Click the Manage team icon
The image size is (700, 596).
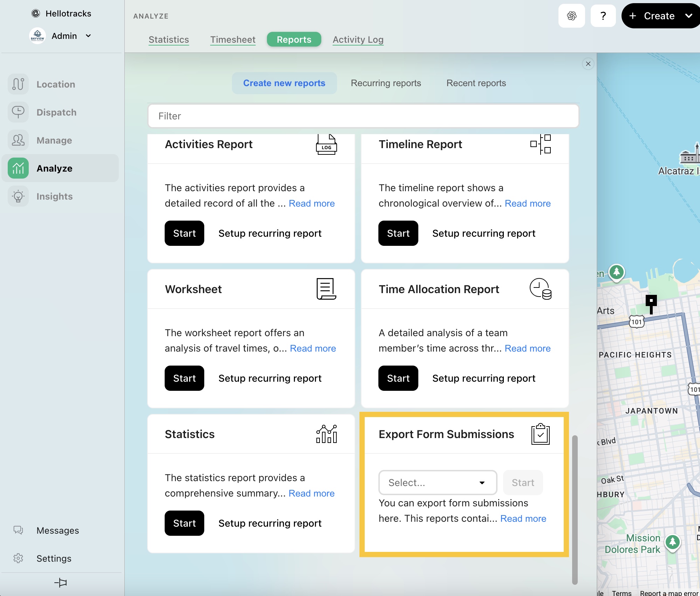(18, 140)
